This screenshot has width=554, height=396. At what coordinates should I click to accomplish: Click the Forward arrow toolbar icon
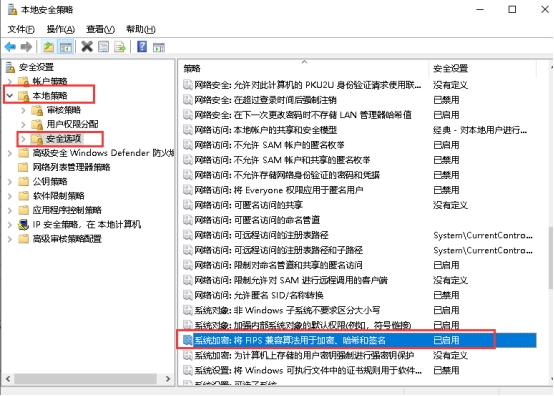26,47
